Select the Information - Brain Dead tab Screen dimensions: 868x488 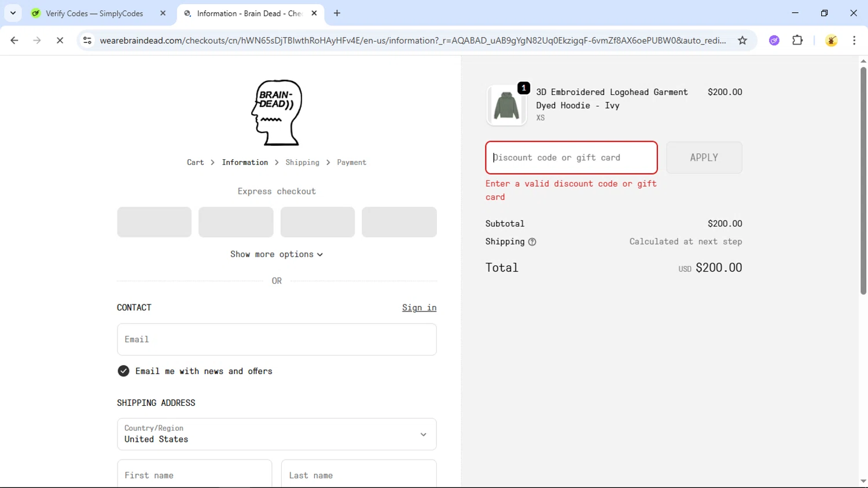249,13
